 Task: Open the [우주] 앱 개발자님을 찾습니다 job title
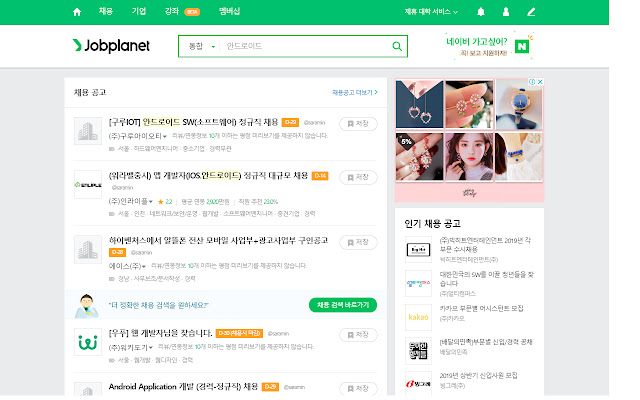click(160, 333)
